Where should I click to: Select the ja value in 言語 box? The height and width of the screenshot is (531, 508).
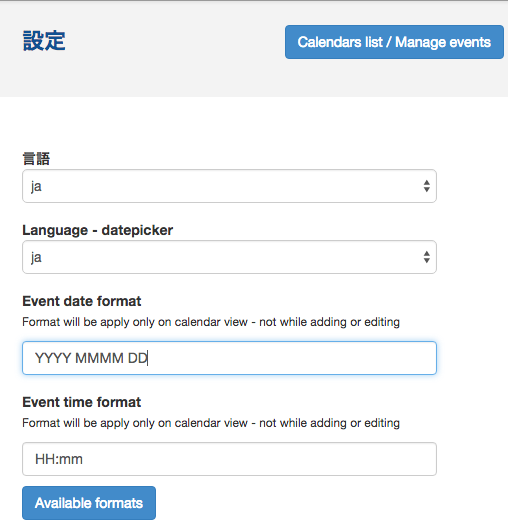point(36,187)
